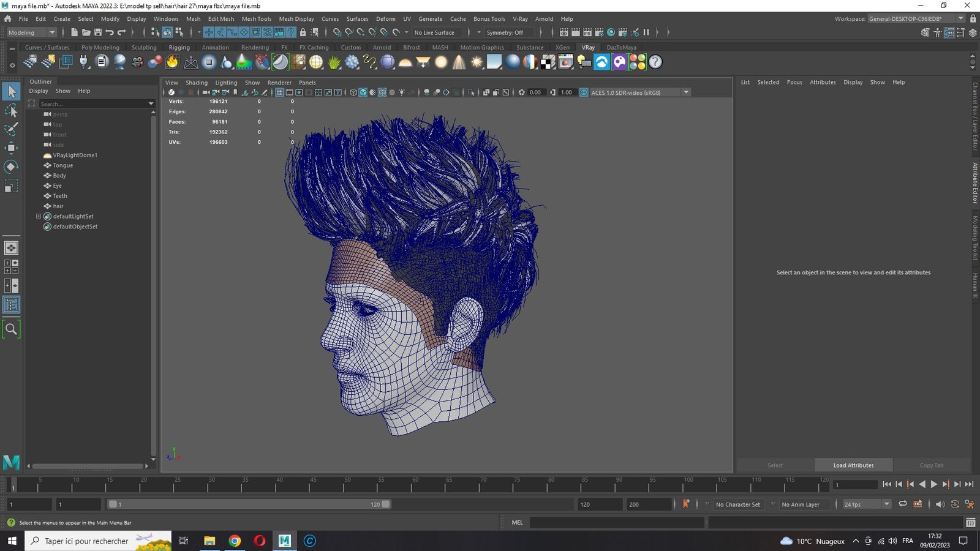Pick the Paint Selection tool
Viewport: 980px width, 551px height.
click(x=11, y=129)
